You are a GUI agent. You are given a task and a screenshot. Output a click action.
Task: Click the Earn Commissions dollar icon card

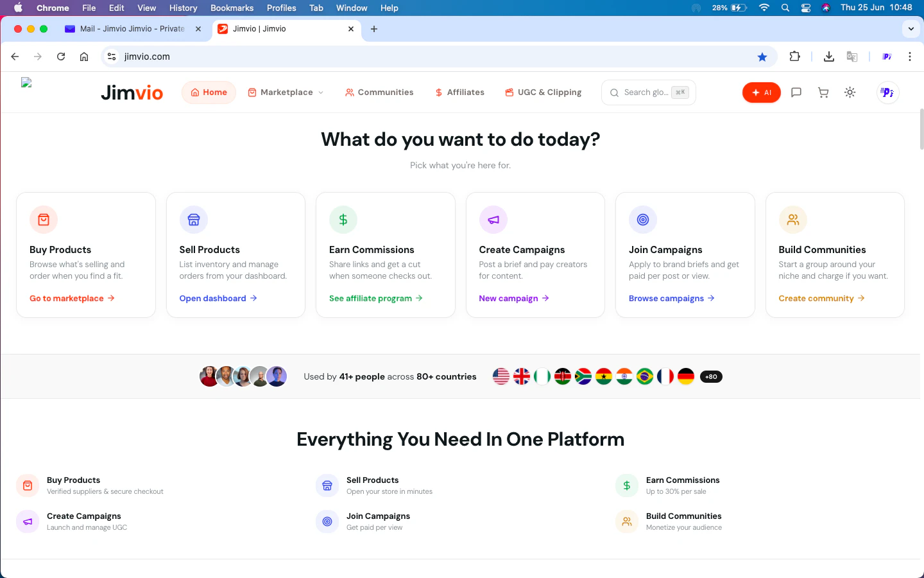point(343,220)
